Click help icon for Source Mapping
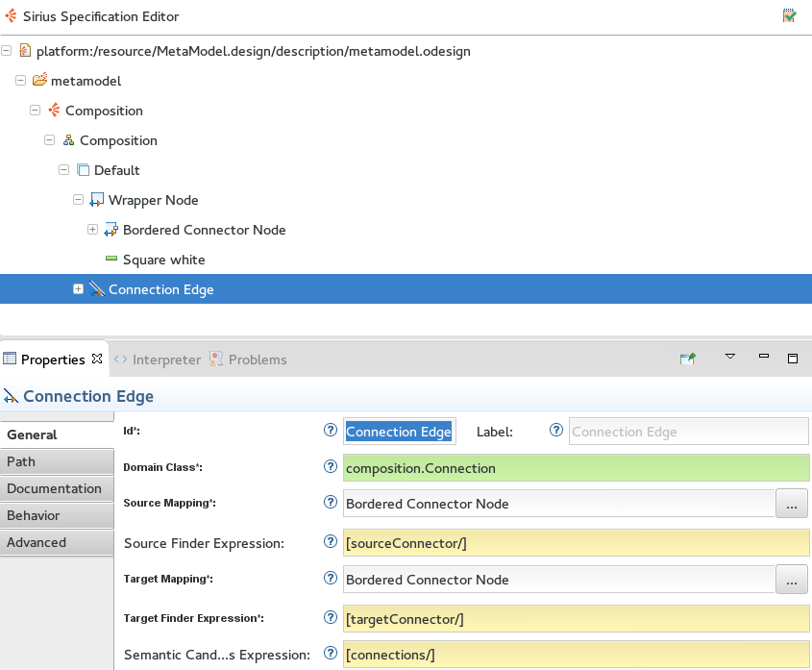 coord(331,502)
